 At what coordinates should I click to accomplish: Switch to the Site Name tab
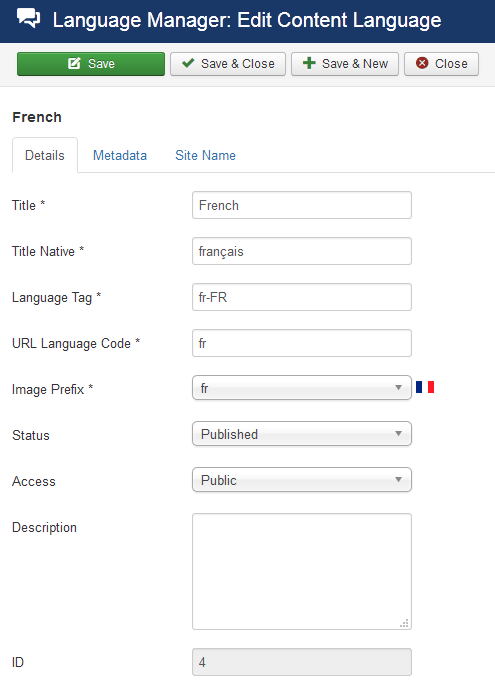pos(205,155)
